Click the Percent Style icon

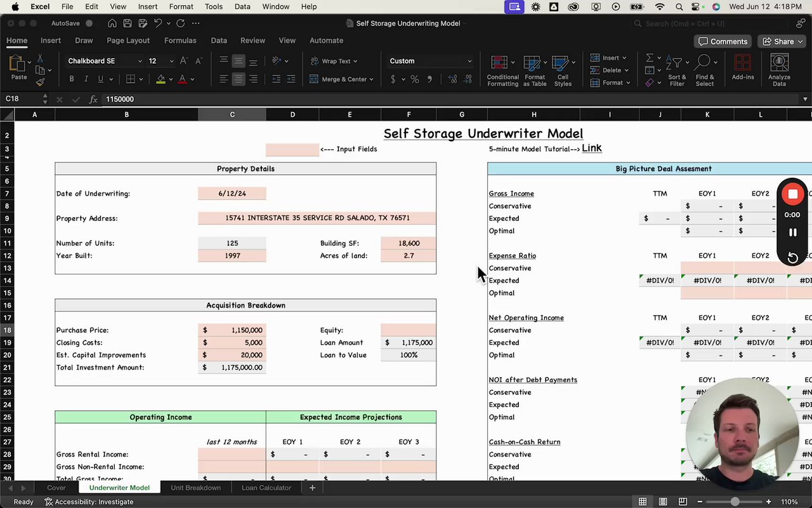(x=414, y=79)
